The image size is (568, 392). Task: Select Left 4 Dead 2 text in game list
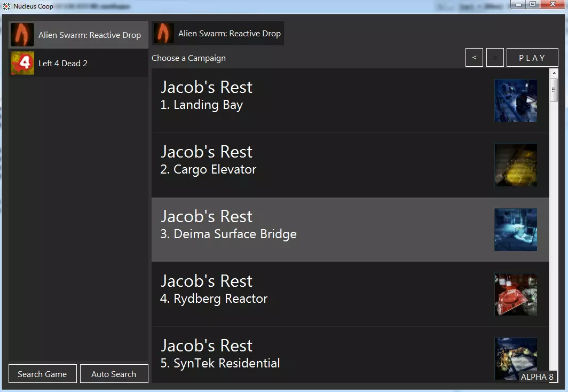pyautogui.click(x=63, y=63)
